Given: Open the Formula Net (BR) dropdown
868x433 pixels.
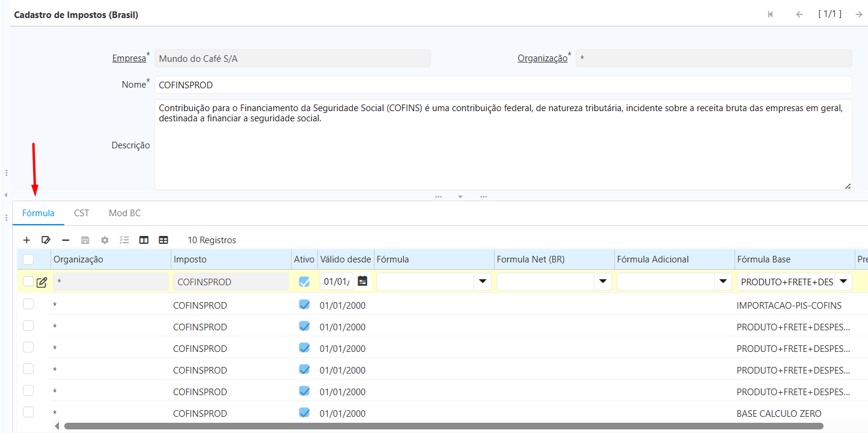Looking at the screenshot, I should click(602, 282).
